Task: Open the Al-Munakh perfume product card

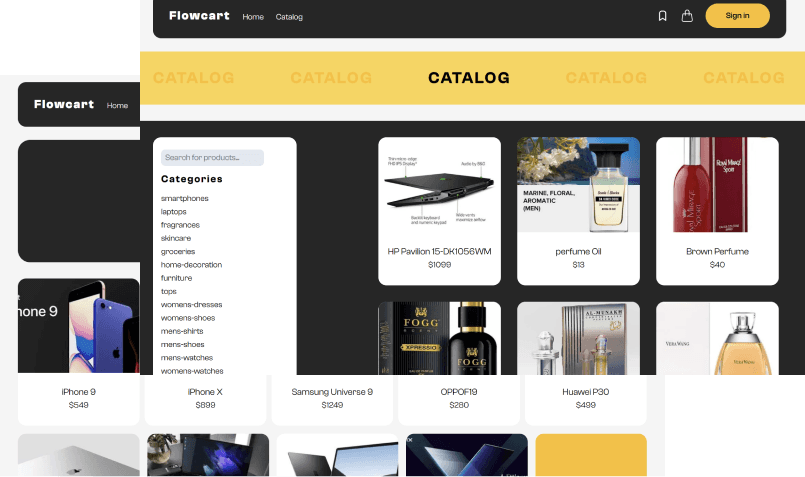Action: tap(579, 338)
